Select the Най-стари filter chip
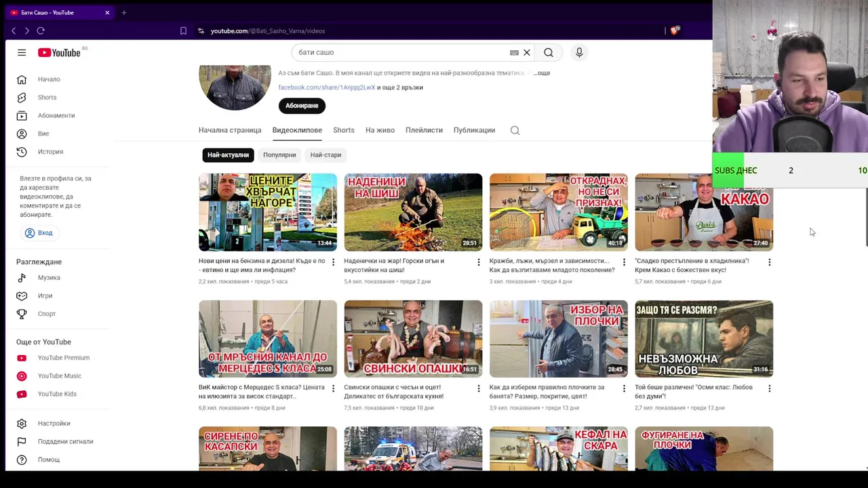 point(325,155)
